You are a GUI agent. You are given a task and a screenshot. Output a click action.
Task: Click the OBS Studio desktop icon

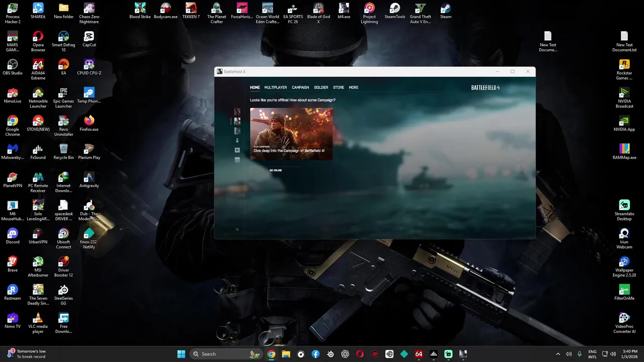point(13,67)
